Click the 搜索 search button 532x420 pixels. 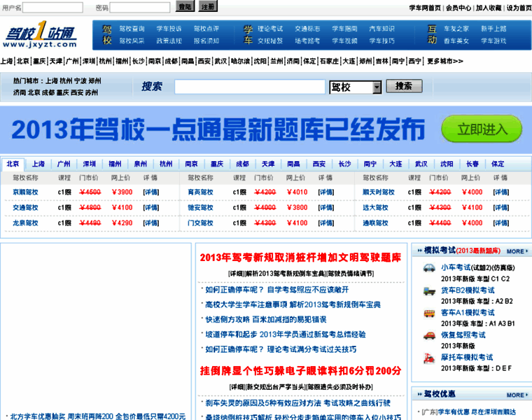point(404,86)
